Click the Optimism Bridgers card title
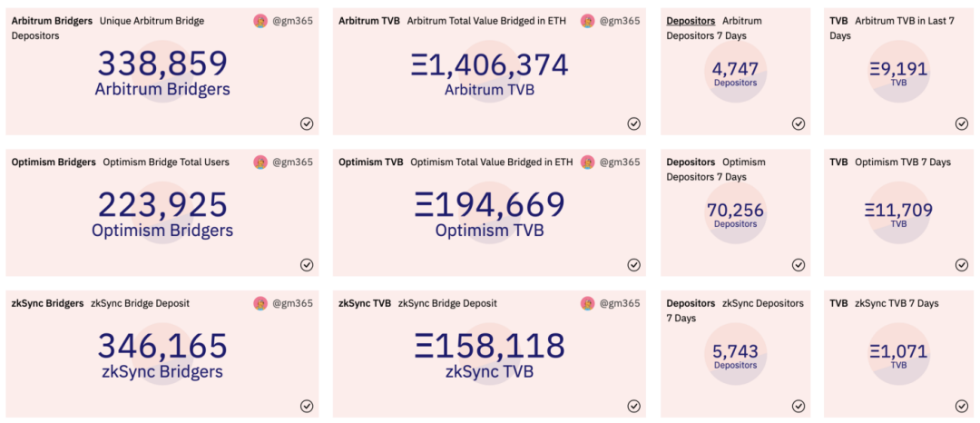980x423 pixels. 54,162
